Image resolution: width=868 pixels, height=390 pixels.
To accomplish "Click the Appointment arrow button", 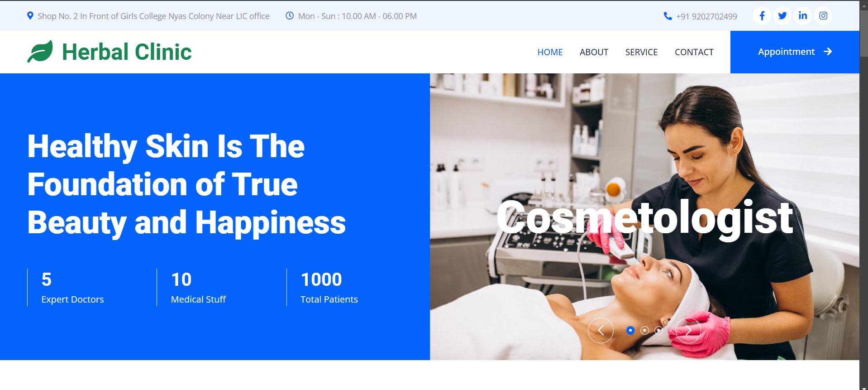I will pyautogui.click(x=795, y=52).
